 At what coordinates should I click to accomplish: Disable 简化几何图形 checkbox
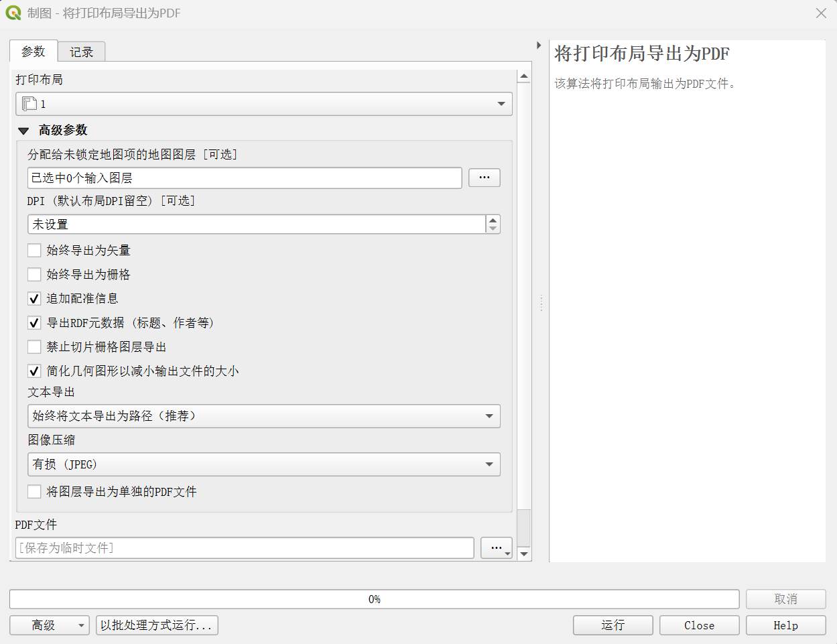[x=34, y=371]
